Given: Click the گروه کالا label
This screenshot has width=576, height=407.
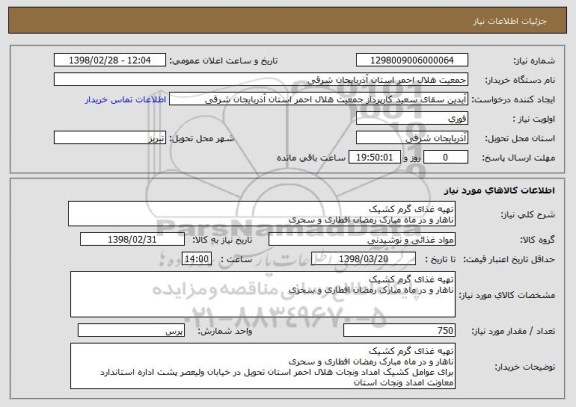Looking at the screenshot, I should (x=537, y=240).
